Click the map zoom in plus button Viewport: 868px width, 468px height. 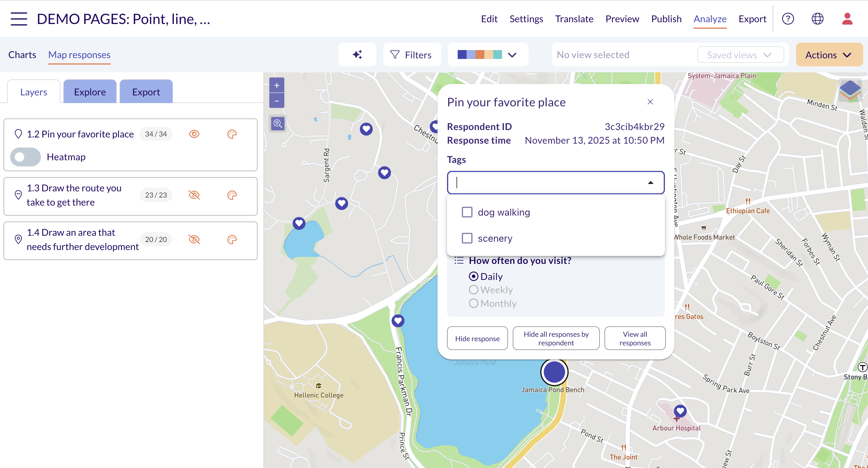click(277, 85)
